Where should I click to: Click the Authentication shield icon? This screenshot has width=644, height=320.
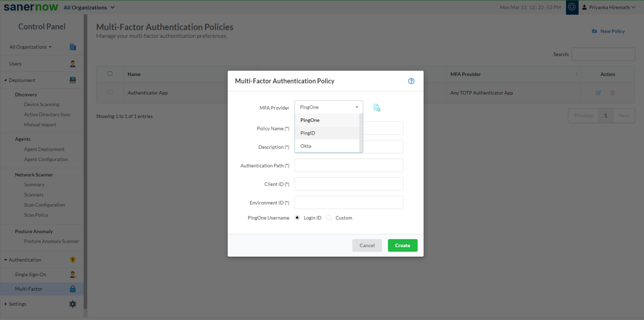73,260
